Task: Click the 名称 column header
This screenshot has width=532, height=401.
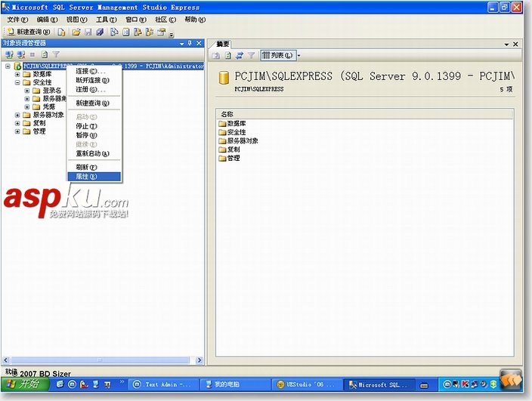Action: pyautogui.click(x=365, y=114)
